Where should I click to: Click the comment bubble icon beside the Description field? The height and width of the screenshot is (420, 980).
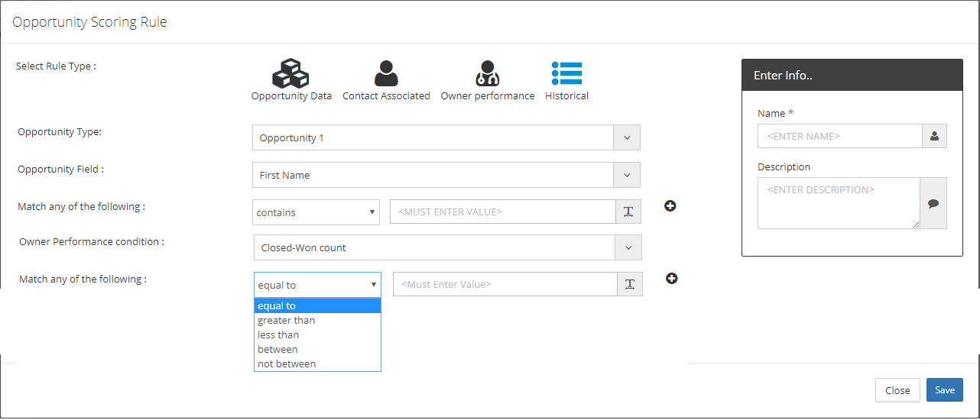click(x=933, y=203)
